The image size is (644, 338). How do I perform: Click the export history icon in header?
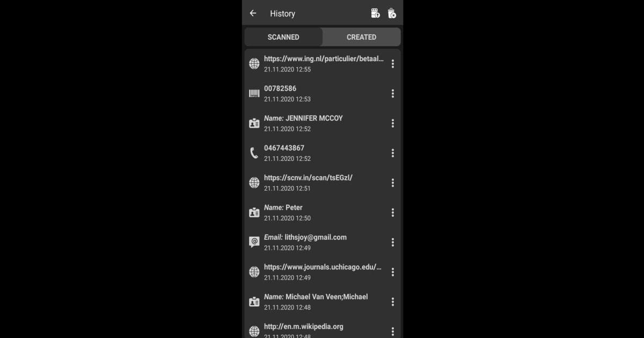click(376, 13)
